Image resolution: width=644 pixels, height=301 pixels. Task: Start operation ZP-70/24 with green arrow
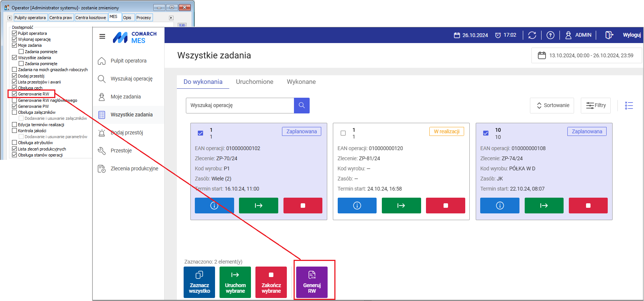tap(258, 206)
